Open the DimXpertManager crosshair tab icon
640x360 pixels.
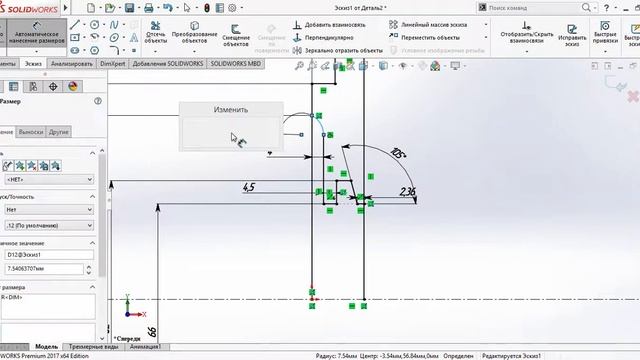point(53,87)
